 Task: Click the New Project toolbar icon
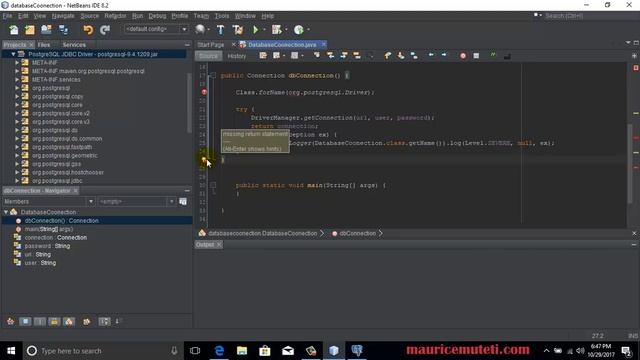pos(30,30)
